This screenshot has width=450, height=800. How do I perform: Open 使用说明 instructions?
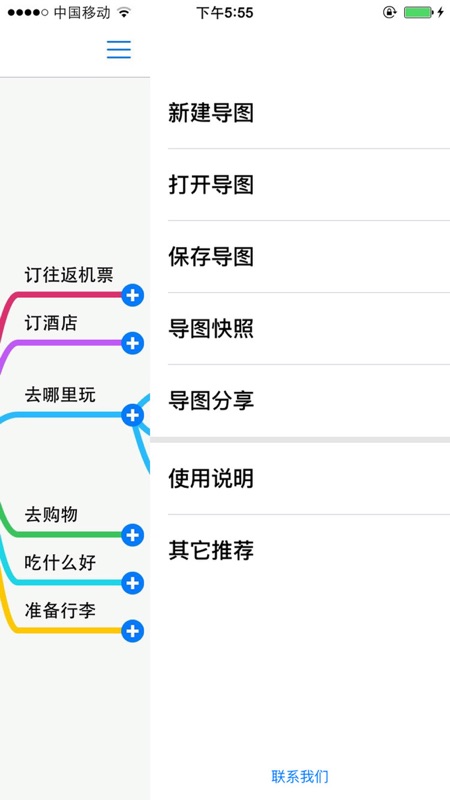click(300, 479)
